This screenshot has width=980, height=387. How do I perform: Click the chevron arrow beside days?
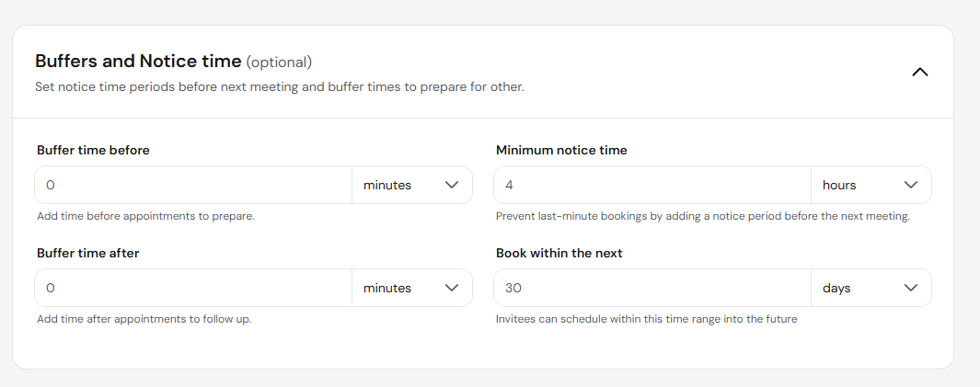click(x=911, y=288)
